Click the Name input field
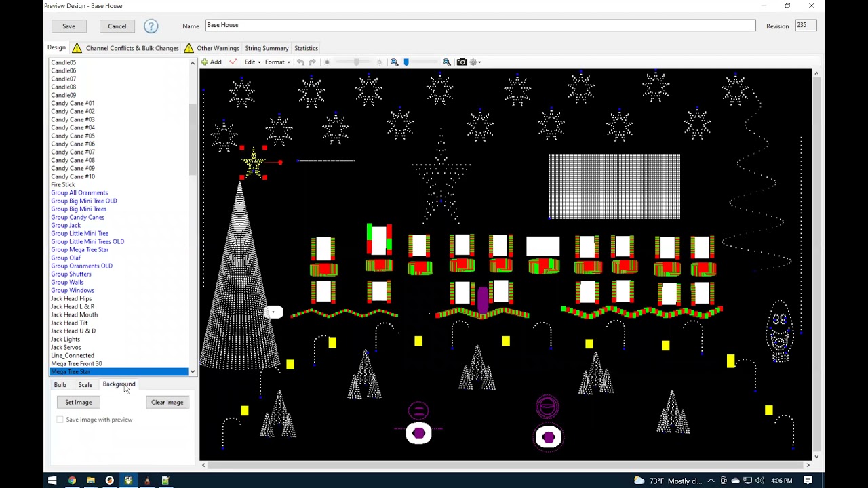Image resolution: width=868 pixels, height=488 pixels. point(480,25)
